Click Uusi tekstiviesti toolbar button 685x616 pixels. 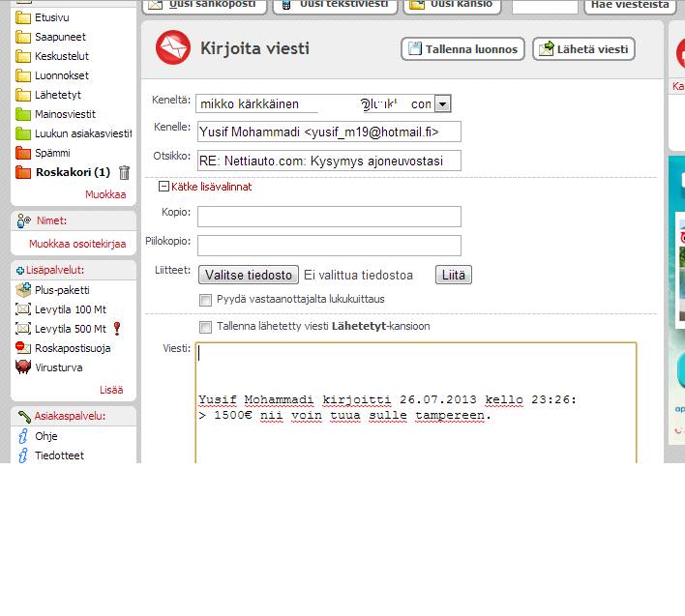335,6
